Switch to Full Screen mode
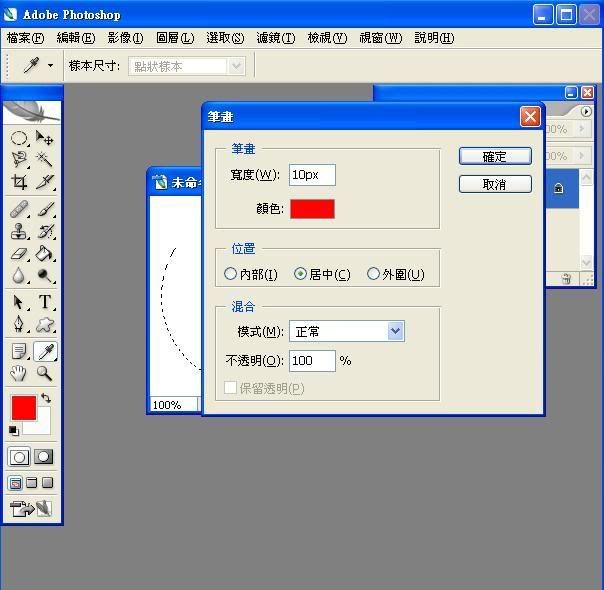This screenshot has height=590, width=604. (47, 483)
